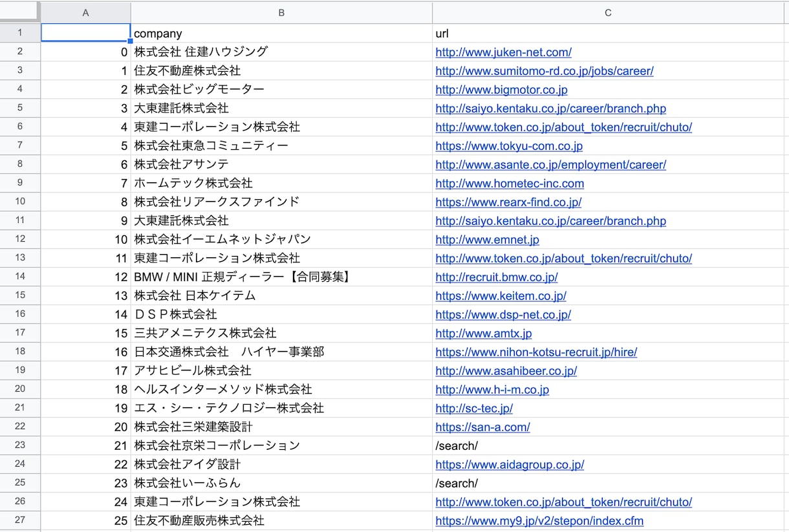The image size is (789, 532).
Task: Select cell with 株式会社ビッグモーター
Action: 281,89
